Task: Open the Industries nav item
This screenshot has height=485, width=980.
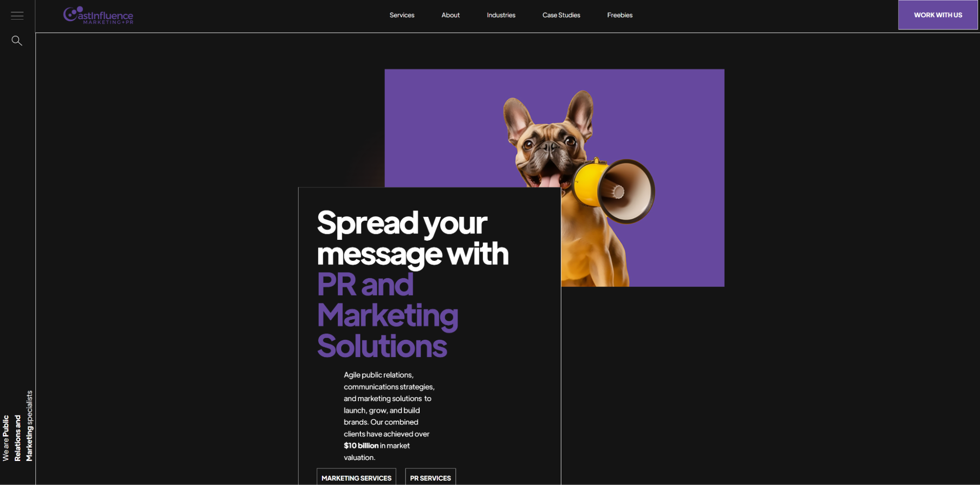Action: pyautogui.click(x=501, y=15)
